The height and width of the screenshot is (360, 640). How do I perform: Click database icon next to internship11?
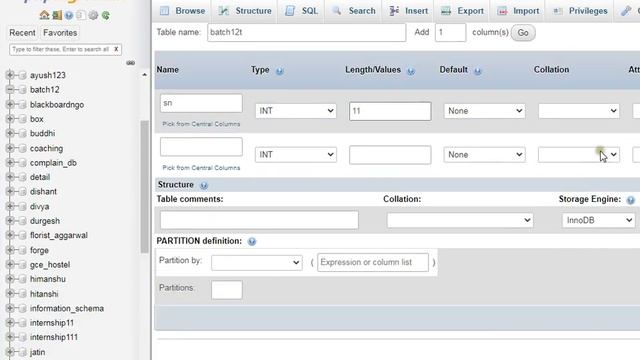coord(22,322)
